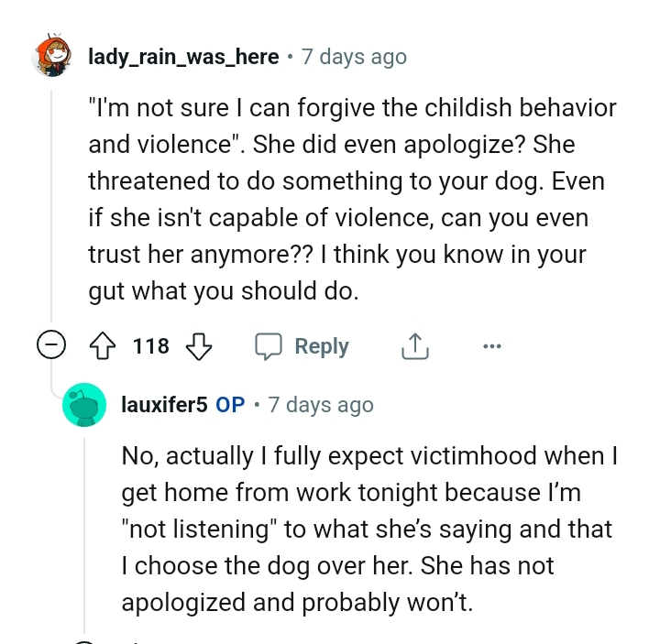Open lady_rain_was_here's user profile link
Viewport: 660px width, 644px height.
[183, 57]
